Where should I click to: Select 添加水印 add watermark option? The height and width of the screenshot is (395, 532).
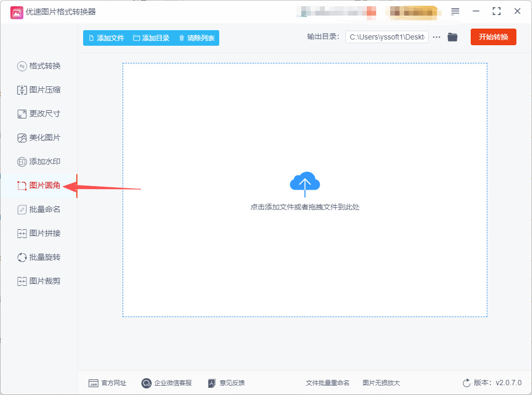click(x=38, y=162)
